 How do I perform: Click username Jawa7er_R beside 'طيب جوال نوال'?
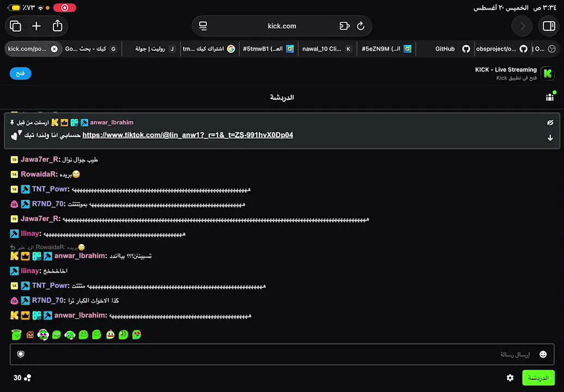click(40, 160)
